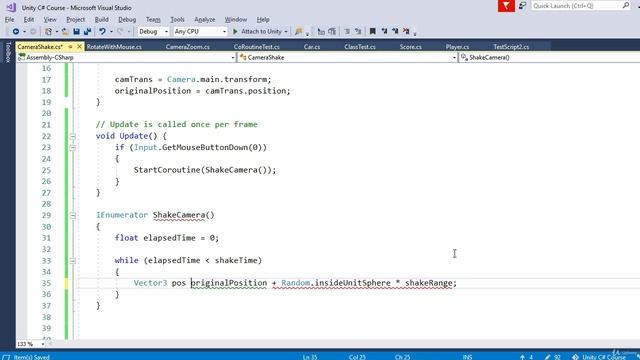The image size is (640, 360).
Task: Click the Save All icon
Action: pyautogui.click(x=87, y=31)
